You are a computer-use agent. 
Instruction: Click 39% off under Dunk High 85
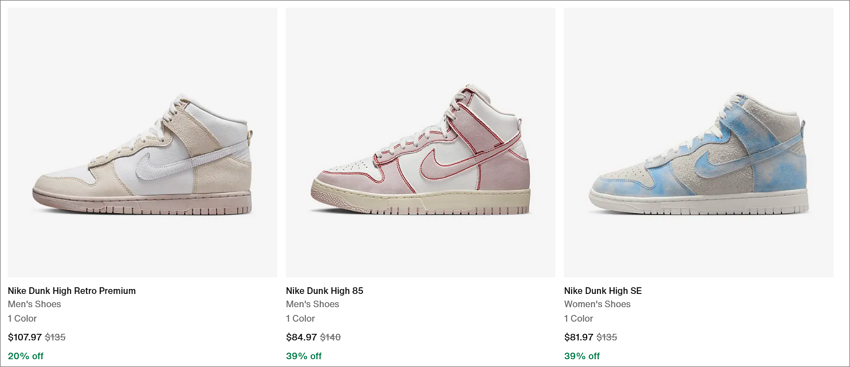click(x=304, y=356)
